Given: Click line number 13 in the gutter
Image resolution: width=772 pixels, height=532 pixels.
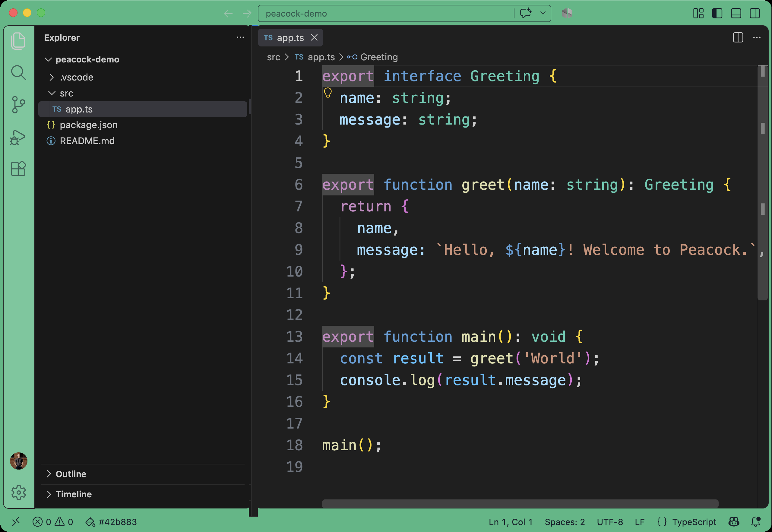Looking at the screenshot, I should click(294, 337).
